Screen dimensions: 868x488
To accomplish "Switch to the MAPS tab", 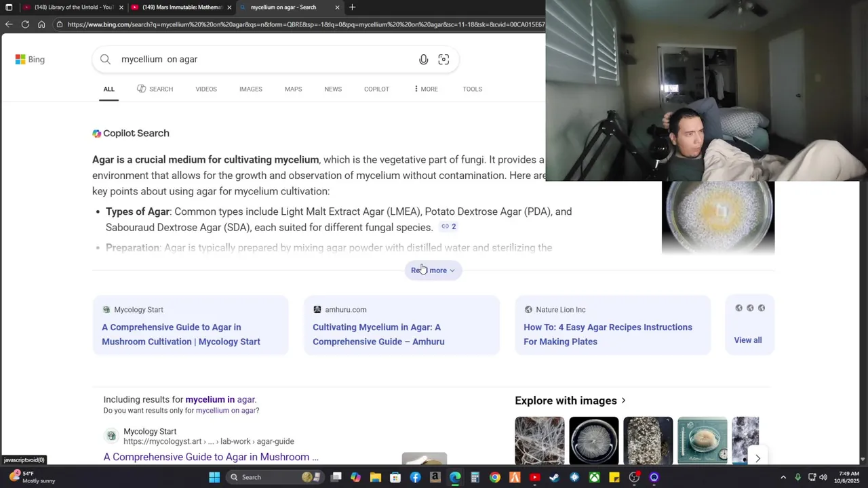I will pyautogui.click(x=293, y=89).
